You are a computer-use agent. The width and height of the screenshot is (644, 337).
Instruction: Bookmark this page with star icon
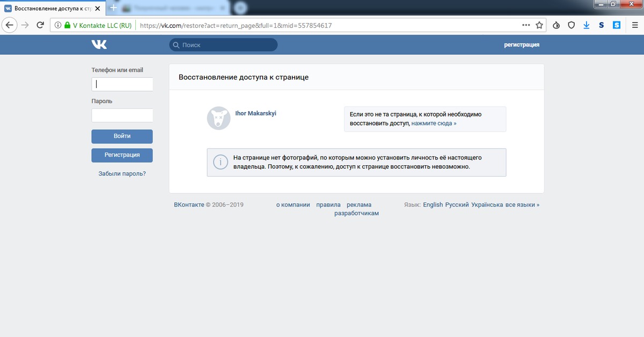[539, 25]
